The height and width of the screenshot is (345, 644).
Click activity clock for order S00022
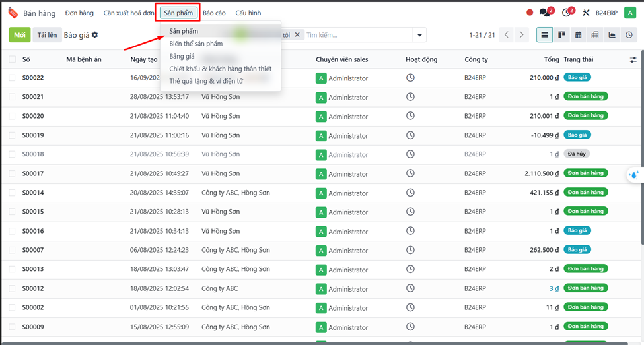click(x=410, y=78)
